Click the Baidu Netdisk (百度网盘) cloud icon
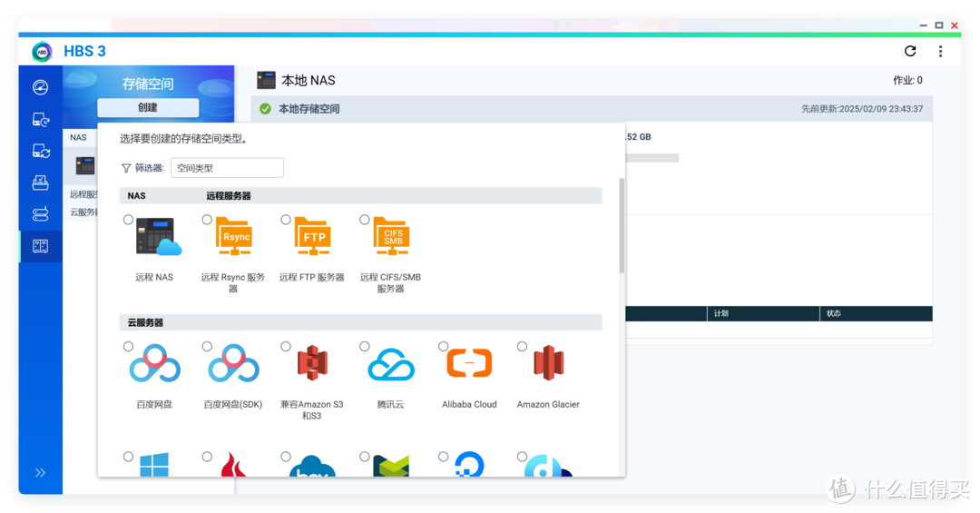Screen dimensions: 980x513 154,365
